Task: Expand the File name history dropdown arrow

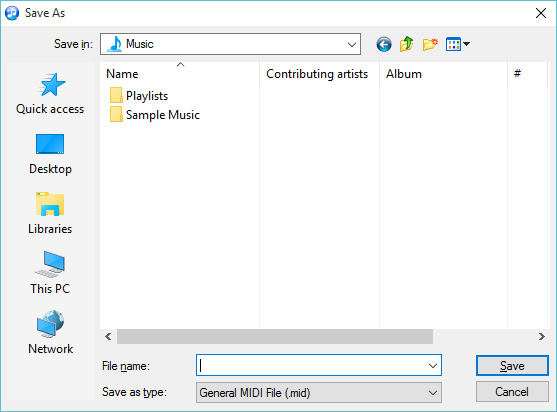Action: 433,365
